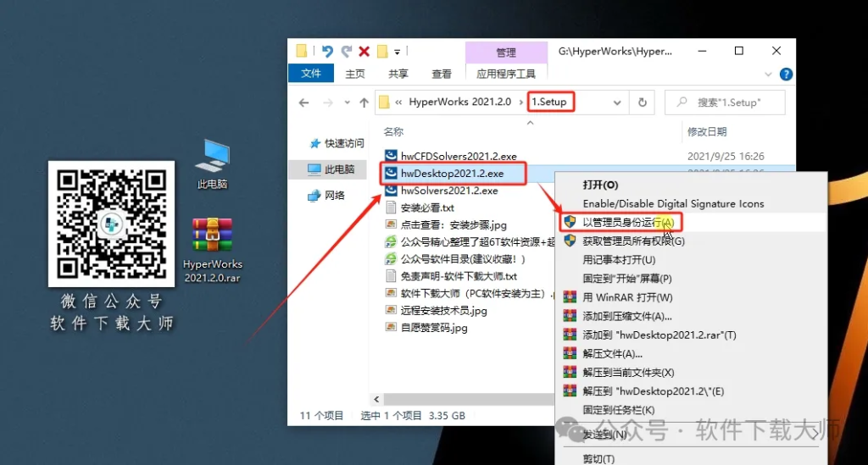Switch to the 共享 ribbon tab
The width and height of the screenshot is (868, 465).
pyautogui.click(x=398, y=74)
